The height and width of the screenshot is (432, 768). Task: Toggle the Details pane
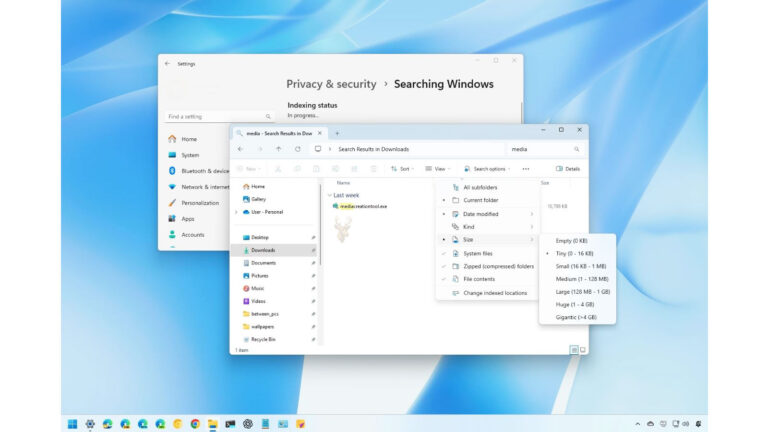[568, 168]
